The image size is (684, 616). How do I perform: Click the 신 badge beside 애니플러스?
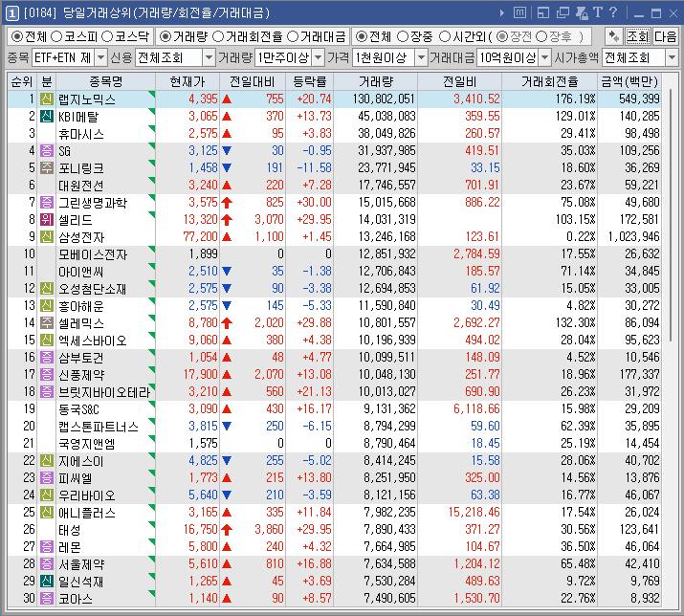[47, 512]
